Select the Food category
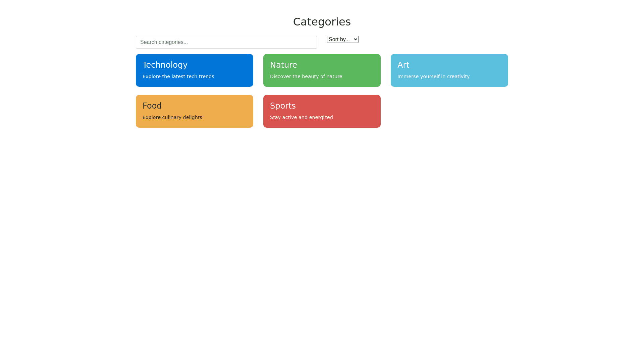644x362 pixels. pos(194,111)
